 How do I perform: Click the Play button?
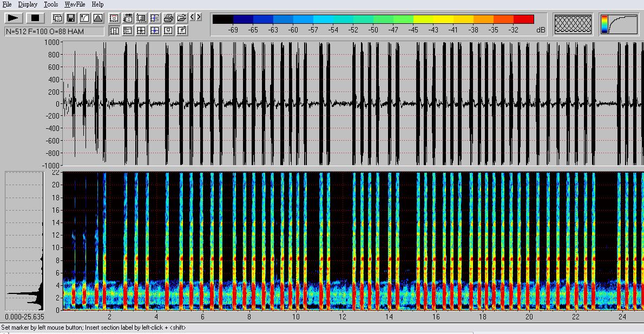14,18
